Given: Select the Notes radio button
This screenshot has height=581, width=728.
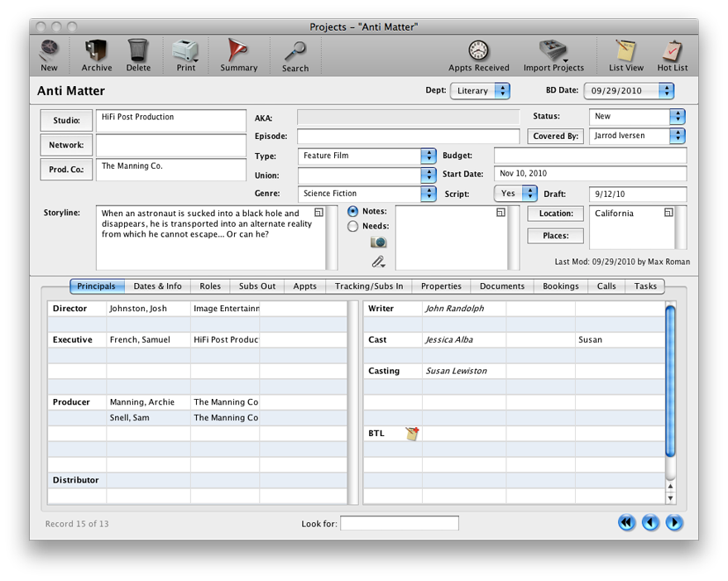Looking at the screenshot, I should pos(353,211).
